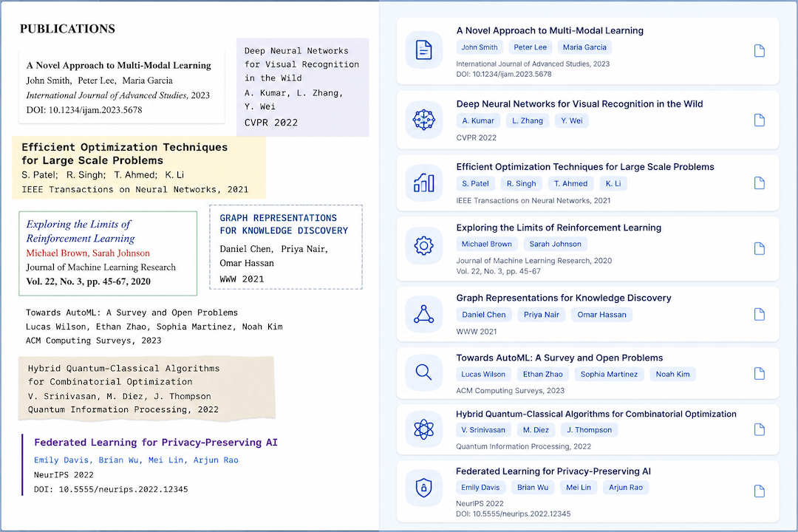Select the Daniel Chen author tag
Screen dimensions: 798x532
(x=484, y=315)
